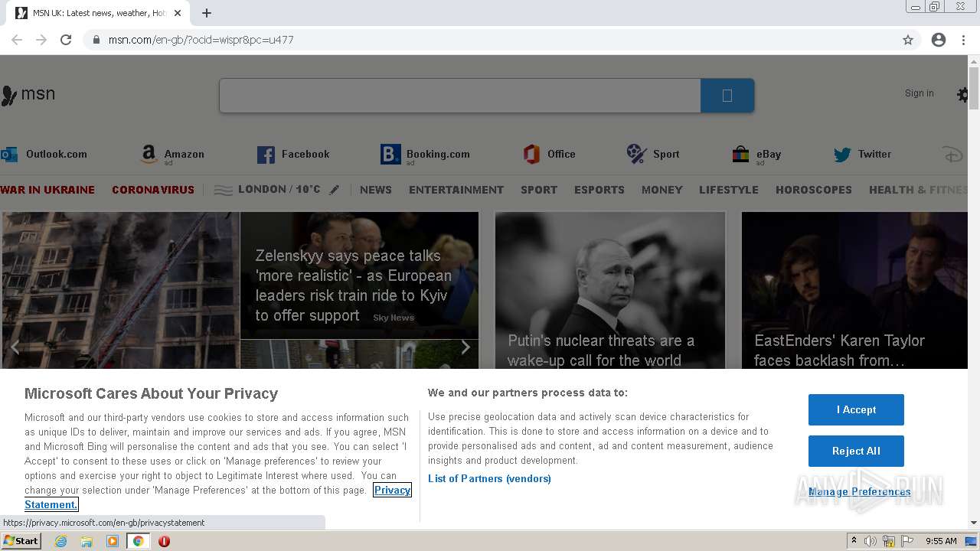980x551 pixels.
Task: Open the Amazon shortcut
Action: pyautogui.click(x=172, y=155)
